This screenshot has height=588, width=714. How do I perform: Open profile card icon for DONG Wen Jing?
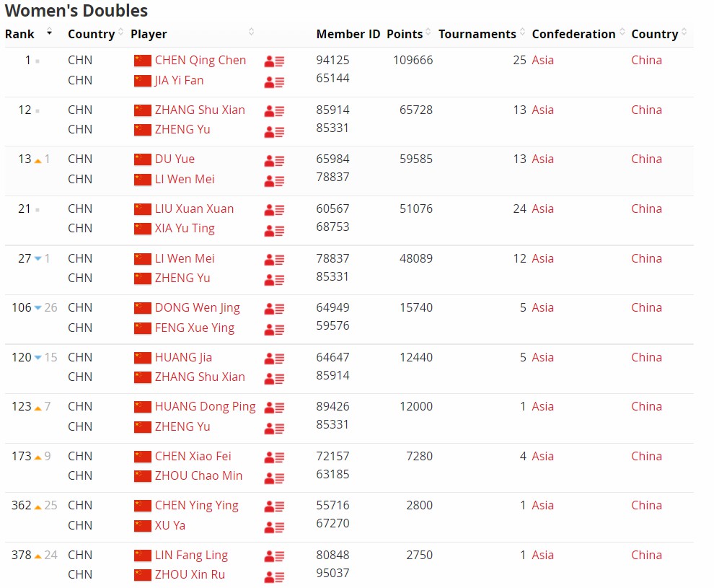point(274,309)
